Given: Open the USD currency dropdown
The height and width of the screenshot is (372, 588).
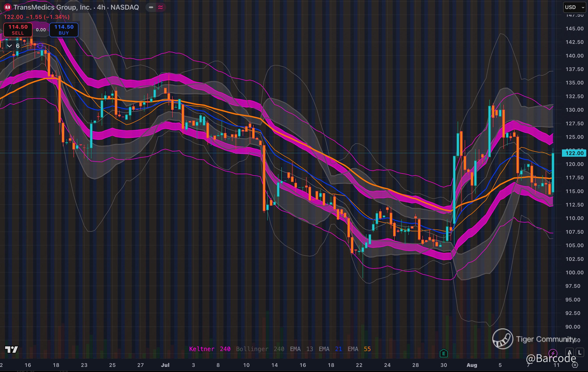Looking at the screenshot, I should click(x=574, y=7).
